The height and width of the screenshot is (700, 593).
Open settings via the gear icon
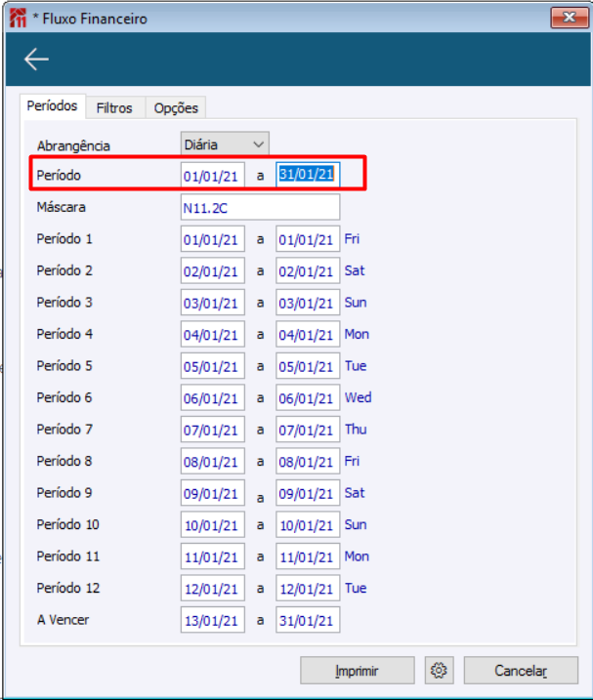[x=439, y=670]
